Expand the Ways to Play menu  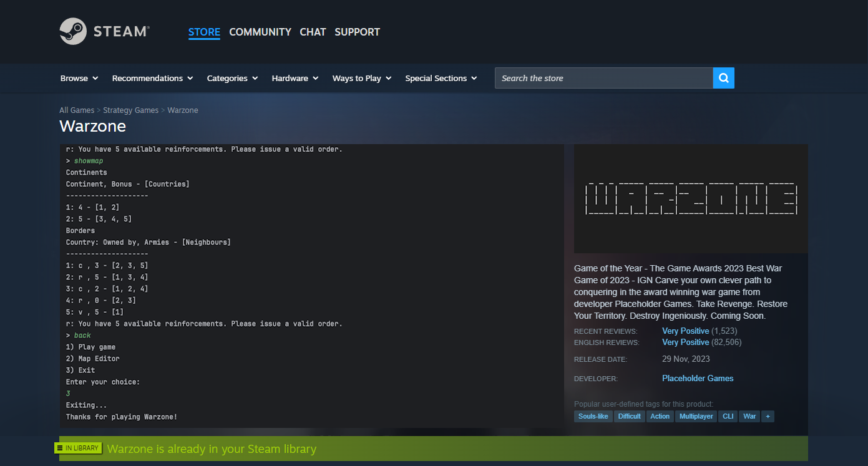[x=362, y=78]
